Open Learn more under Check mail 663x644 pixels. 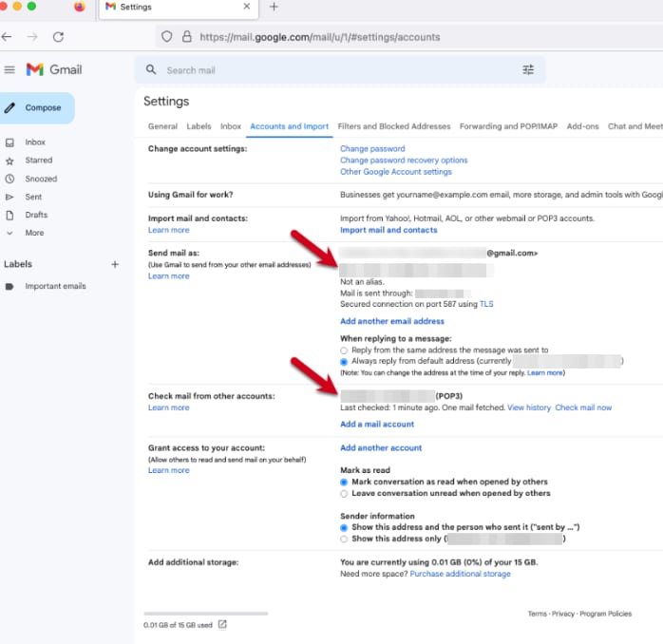tap(169, 407)
